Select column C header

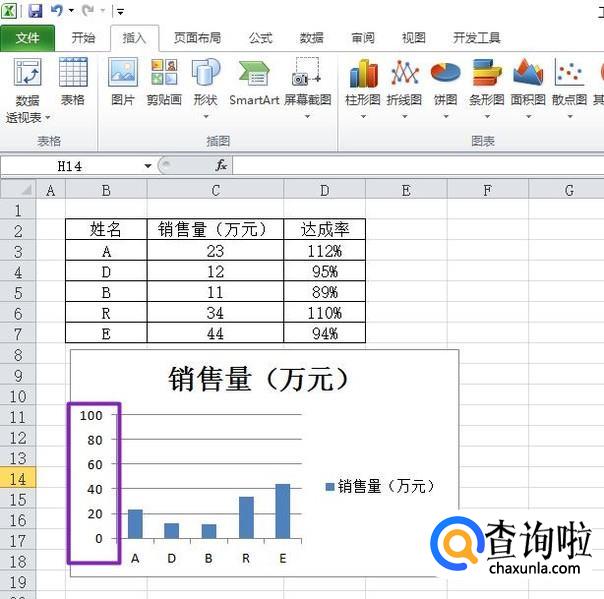(215, 190)
